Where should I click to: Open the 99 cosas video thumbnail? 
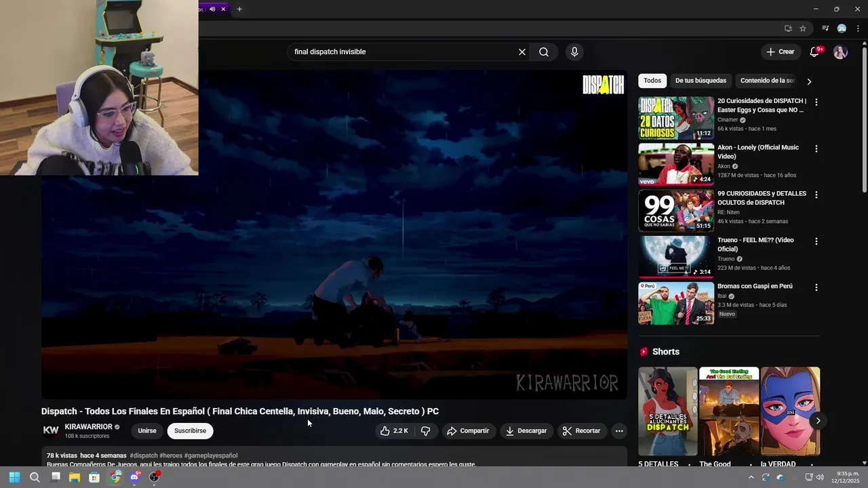tap(676, 210)
